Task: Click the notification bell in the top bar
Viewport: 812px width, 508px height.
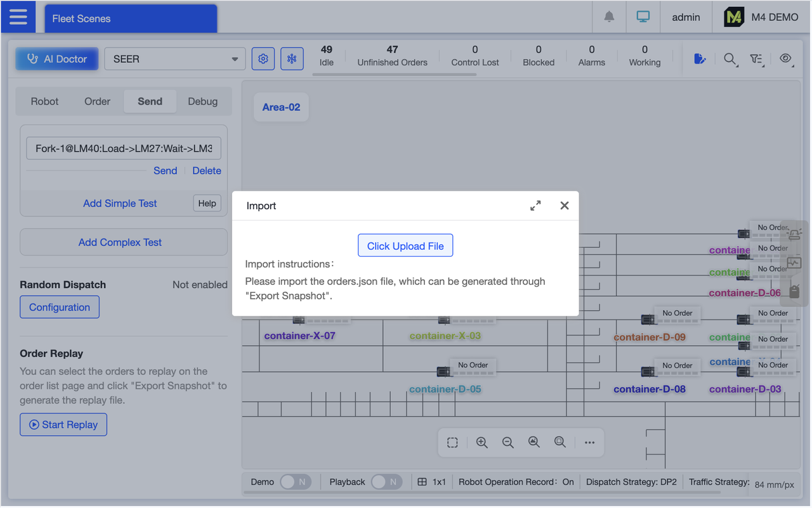Action: [x=609, y=16]
